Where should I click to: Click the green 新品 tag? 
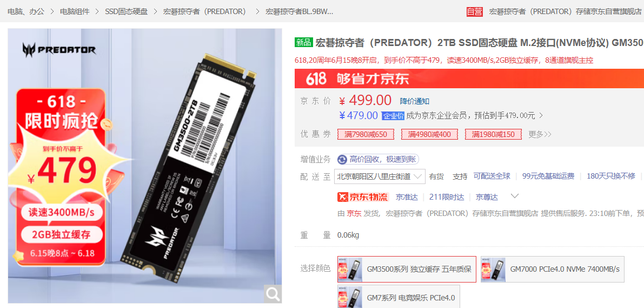point(304,42)
